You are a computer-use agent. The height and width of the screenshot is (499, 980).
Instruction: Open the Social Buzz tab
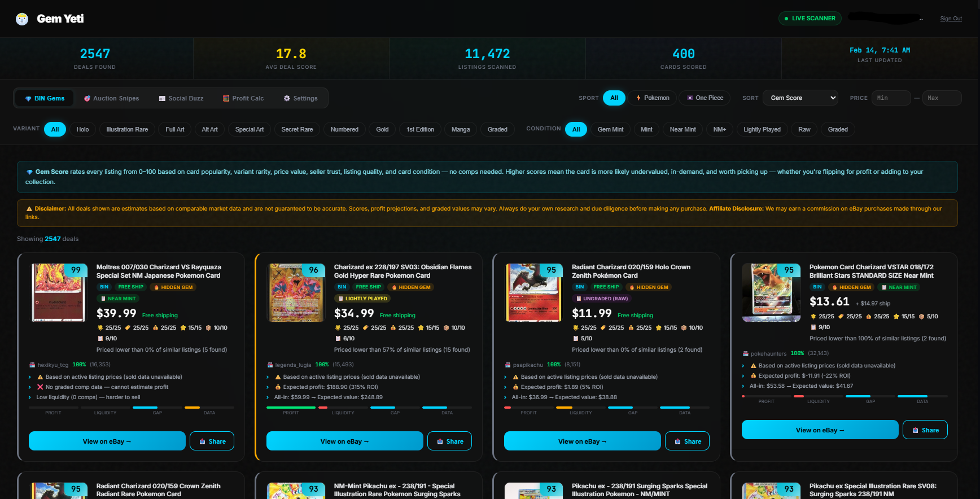click(181, 98)
